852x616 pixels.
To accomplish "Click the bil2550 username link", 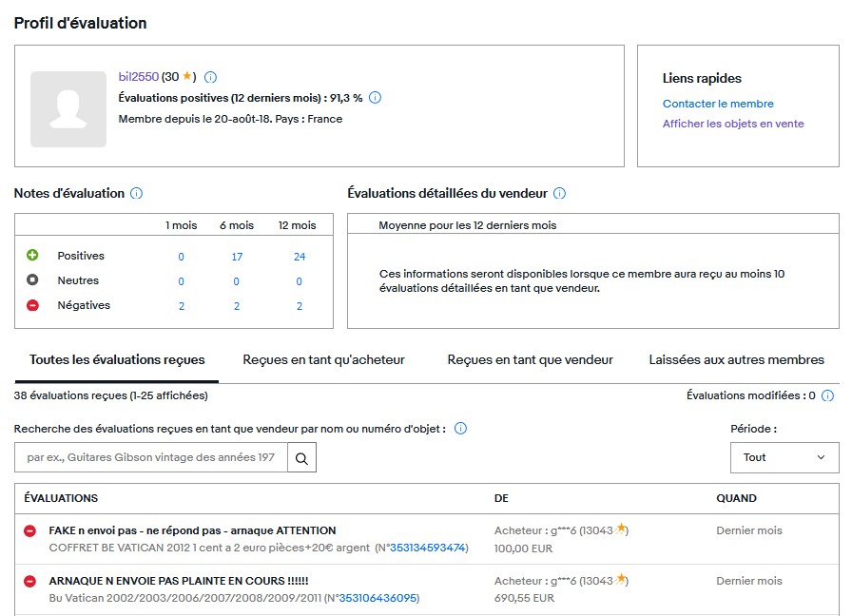I will [138, 77].
